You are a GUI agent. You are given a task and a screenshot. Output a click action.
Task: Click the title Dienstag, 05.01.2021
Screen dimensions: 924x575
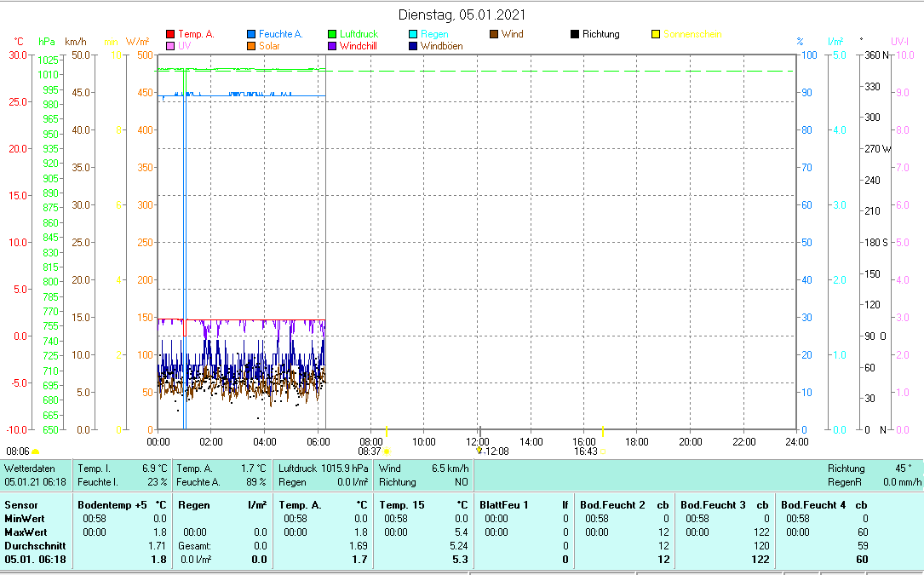pos(462,14)
